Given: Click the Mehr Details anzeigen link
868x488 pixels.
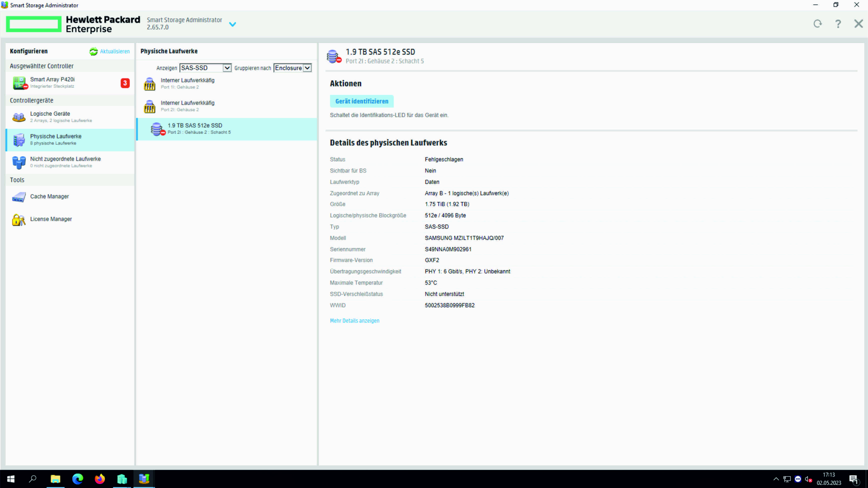Looking at the screenshot, I should (355, 321).
